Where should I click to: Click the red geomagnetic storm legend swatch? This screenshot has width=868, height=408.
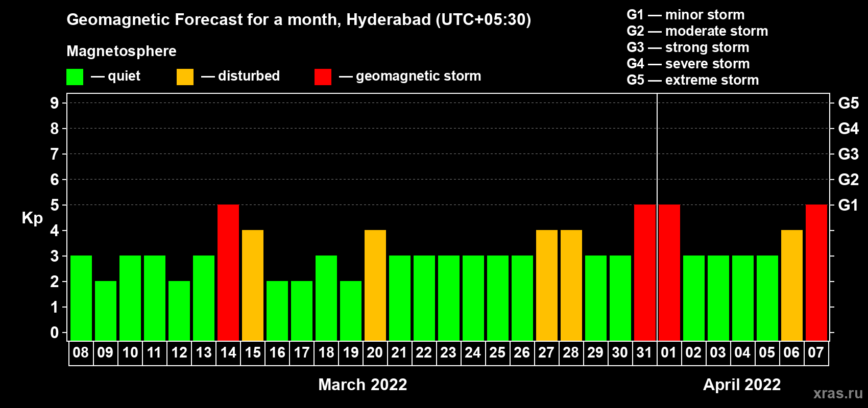point(323,77)
